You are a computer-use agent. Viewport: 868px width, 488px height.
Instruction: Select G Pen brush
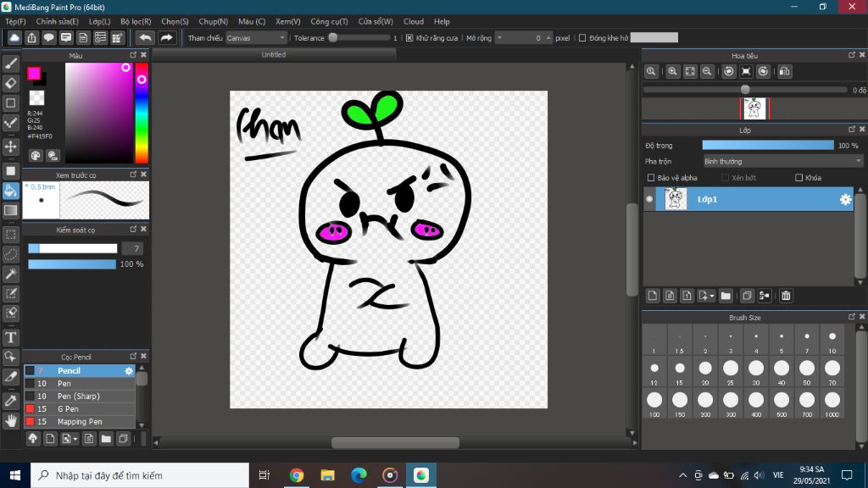point(79,409)
